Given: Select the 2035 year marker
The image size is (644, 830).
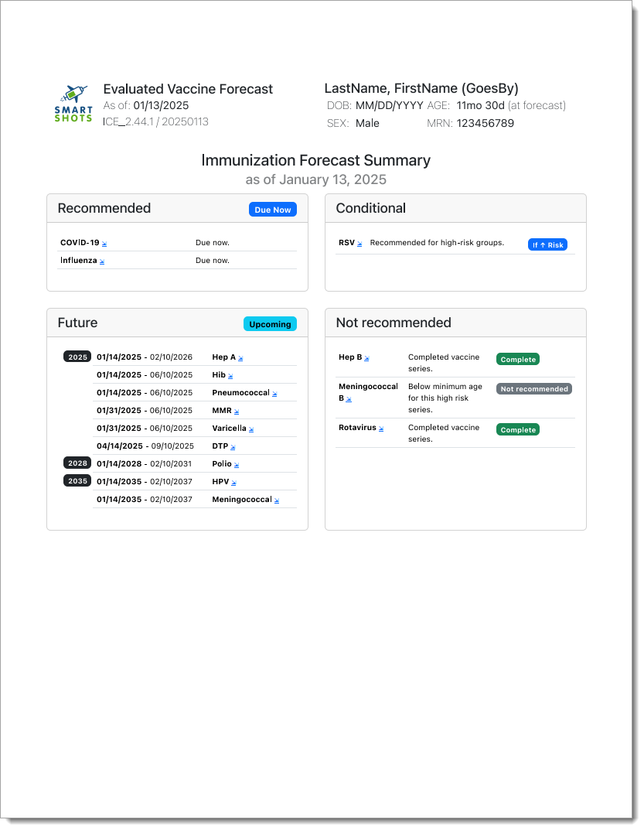Looking at the screenshot, I should pos(77,480).
